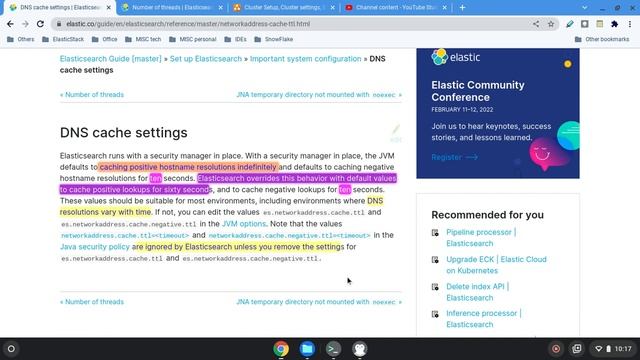
Task: Close the Number of threads tab
Action: (221, 7)
